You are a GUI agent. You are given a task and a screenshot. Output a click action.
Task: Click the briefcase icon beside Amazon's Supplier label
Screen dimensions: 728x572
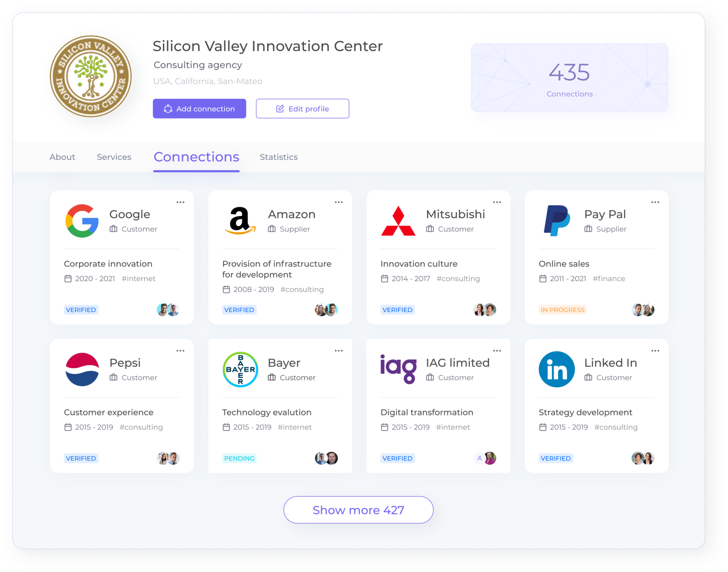coord(272,229)
